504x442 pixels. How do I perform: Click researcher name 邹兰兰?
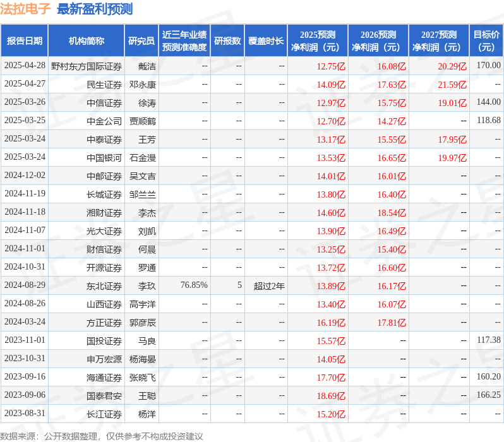pyautogui.click(x=142, y=195)
